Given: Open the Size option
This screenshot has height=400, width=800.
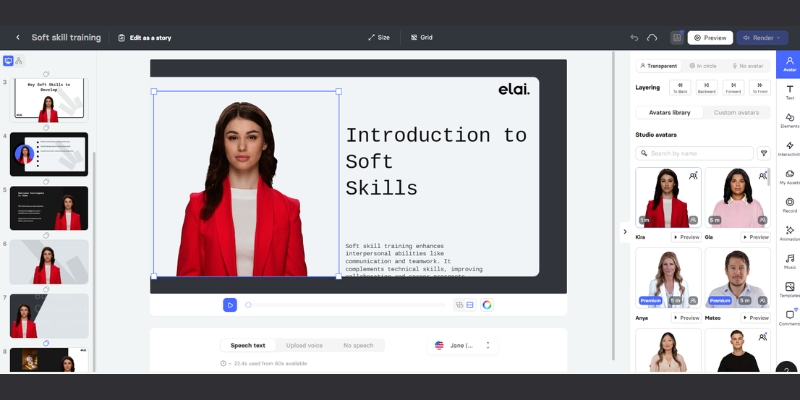Looking at the screenshot, I should pyautogui.click(x=379, y=37).
